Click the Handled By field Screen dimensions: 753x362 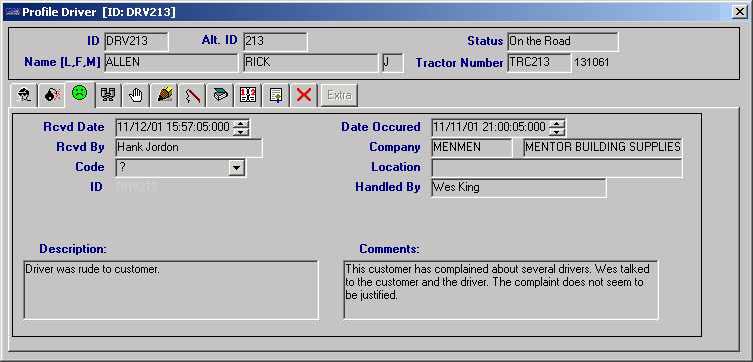519,188
